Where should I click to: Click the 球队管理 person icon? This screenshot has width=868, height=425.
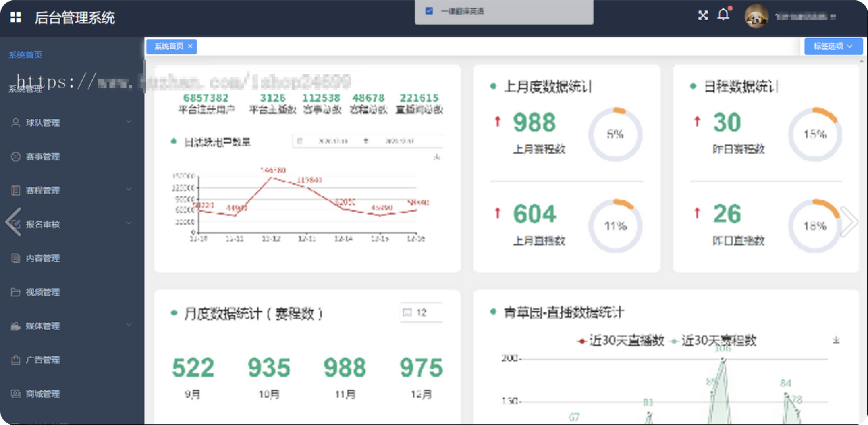point(15,123)
